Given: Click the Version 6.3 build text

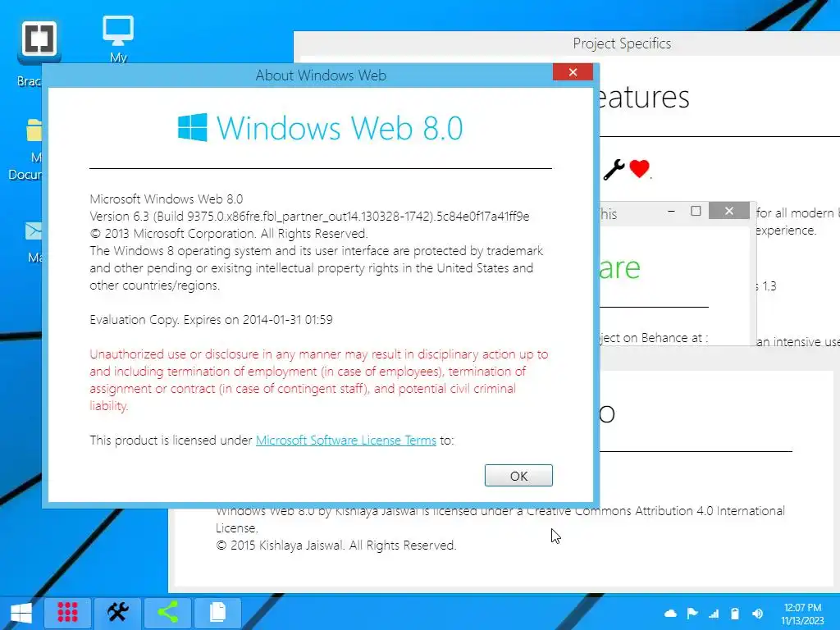Looking at the screenshot, I should 309,217.
